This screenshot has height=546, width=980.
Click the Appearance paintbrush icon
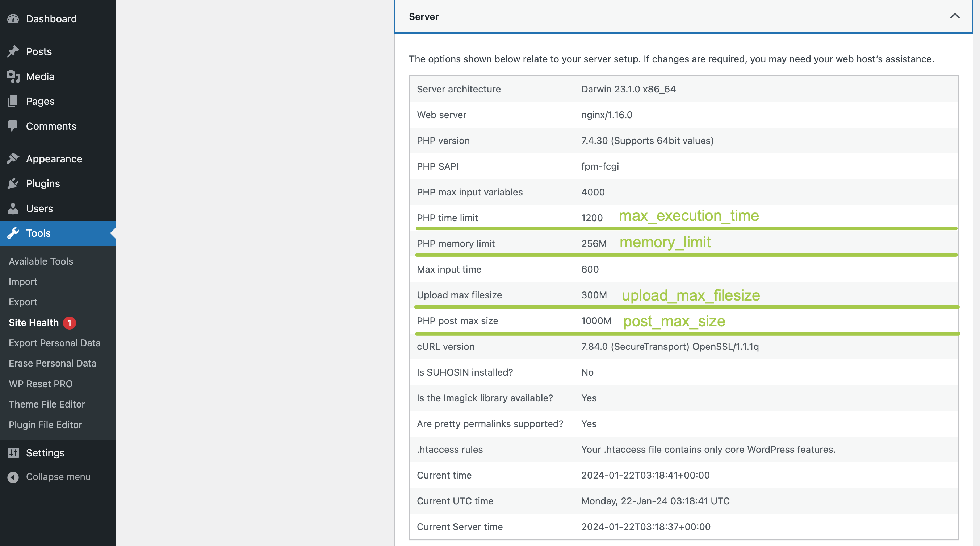click(x=13, y=159)
